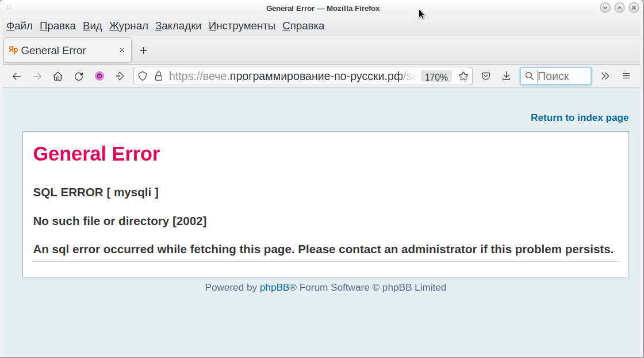Save page to Pocket
Screen dimensions: 644x358
486,76
